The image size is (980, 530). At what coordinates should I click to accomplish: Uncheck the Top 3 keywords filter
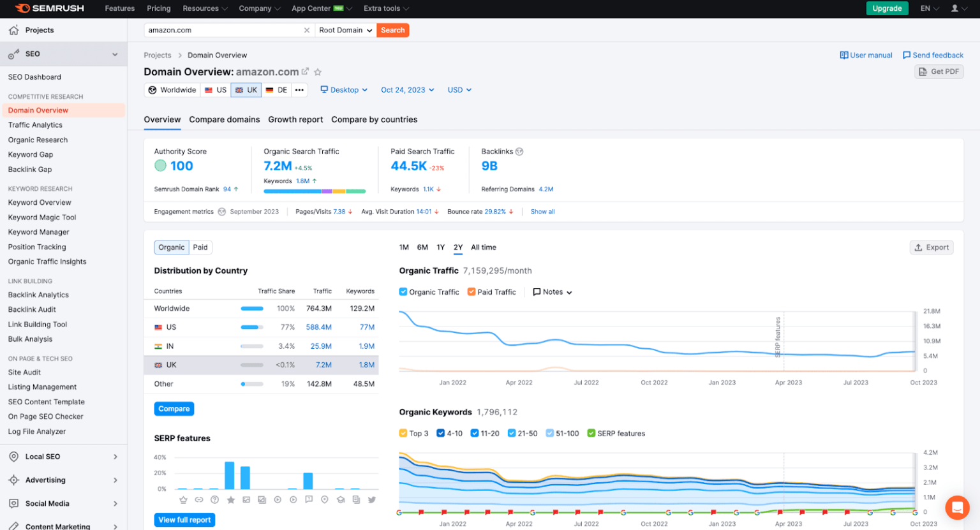pyautogui.click(x=403, y=433)
